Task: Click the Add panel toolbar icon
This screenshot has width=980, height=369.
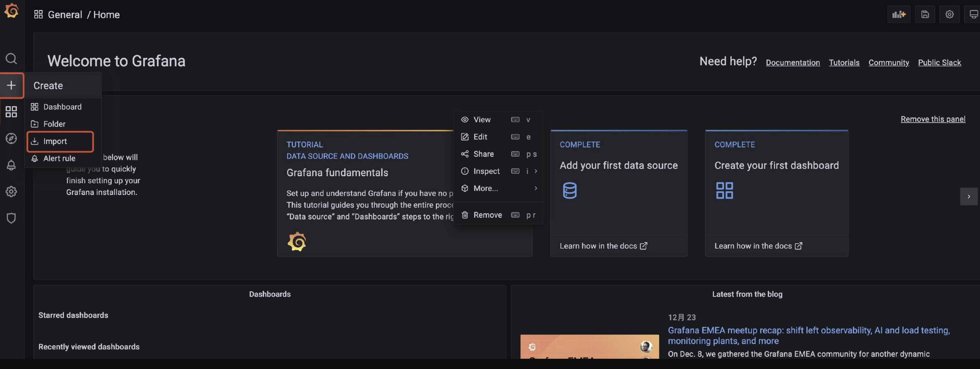Action: coord(899,14)
